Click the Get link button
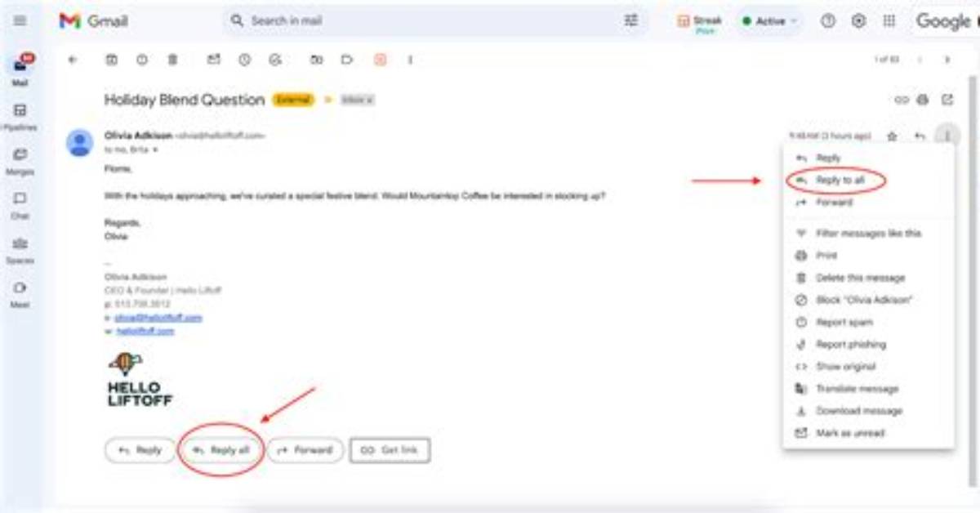Viewport: 980px width, 513px height. tap(390, 450)
